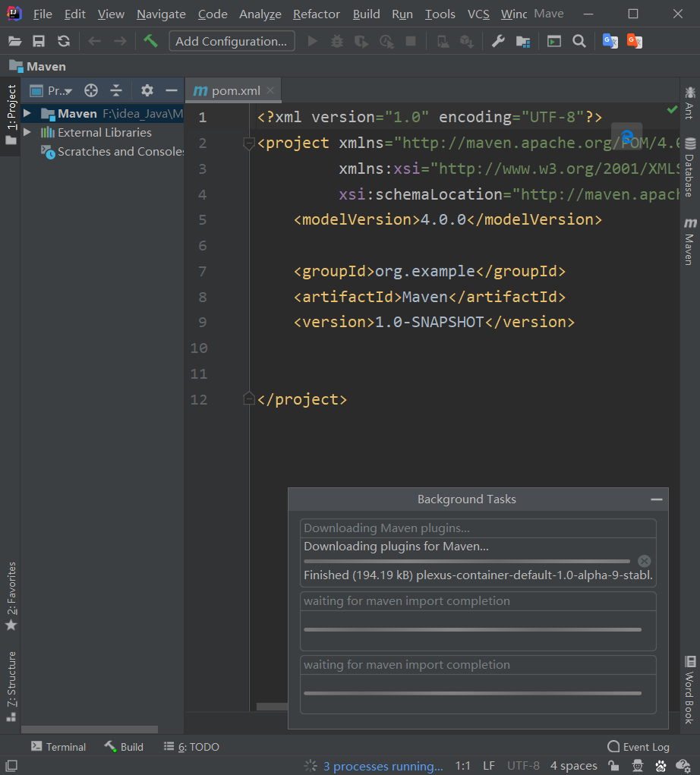Click the inspector hat icon in the status bar
The height and width of the screenshot is (775, 700).
point(638,766)
